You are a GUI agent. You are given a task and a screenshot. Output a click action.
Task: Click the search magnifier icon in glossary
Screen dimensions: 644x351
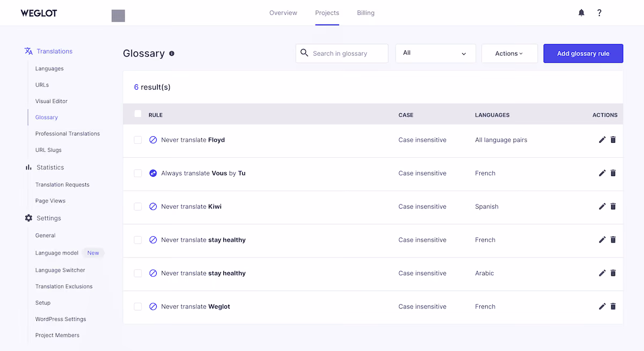point(304,53)
